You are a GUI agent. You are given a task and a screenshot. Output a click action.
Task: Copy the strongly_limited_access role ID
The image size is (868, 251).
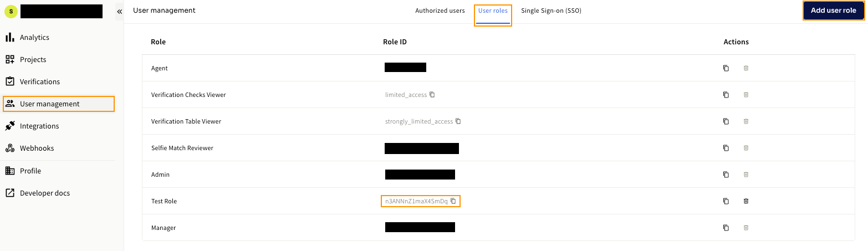[x=458, y=121]
